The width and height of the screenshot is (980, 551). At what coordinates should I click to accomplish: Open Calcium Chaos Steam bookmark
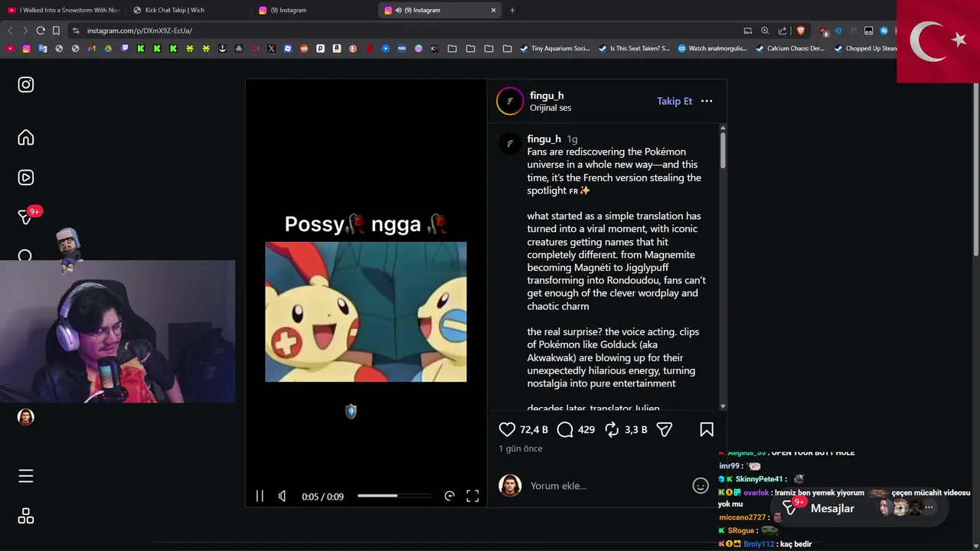(x=790, y=48)
